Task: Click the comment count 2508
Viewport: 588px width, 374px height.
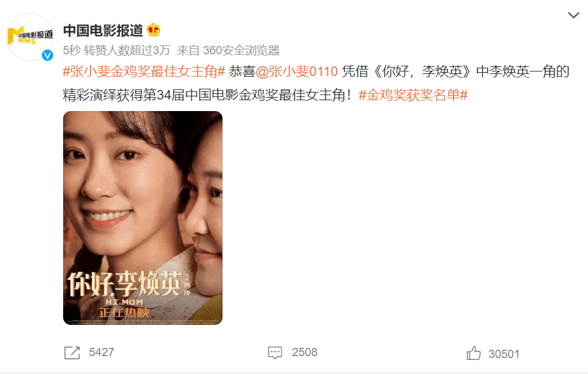Action: pyautogui.click(x=304, y=352)
